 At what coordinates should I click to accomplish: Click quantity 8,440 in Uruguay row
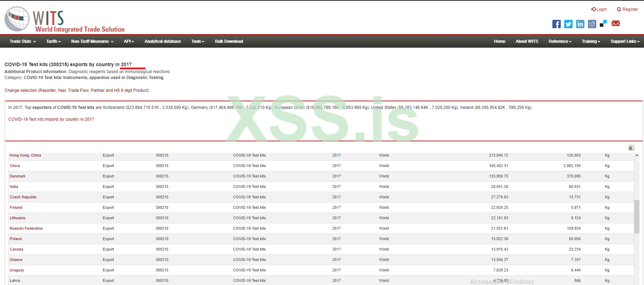coord(576,270)
